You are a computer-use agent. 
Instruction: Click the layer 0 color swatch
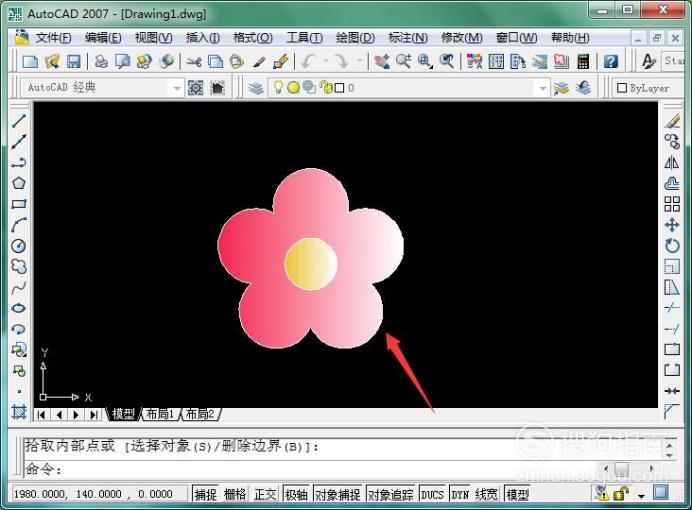[339, 88]
